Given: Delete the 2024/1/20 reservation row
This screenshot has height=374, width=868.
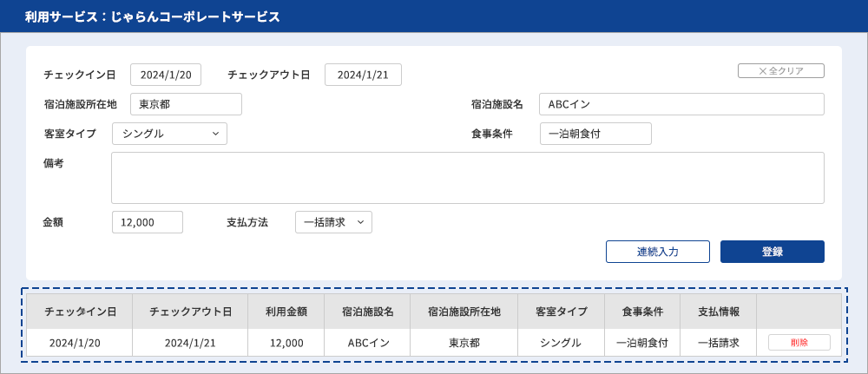Looking at the screenshot, I should tap(799, 343).
